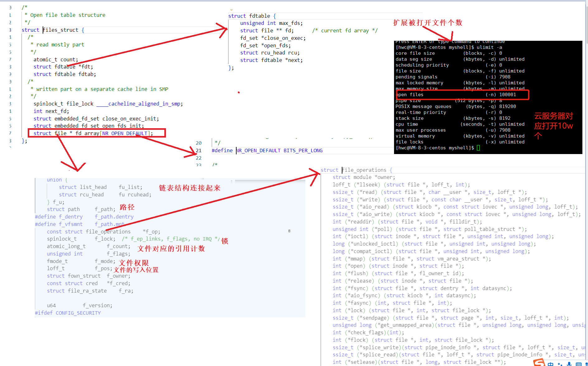588x366 pixels.
Task: Click the 'ulimit -a' command in the terminal
Action: point(489,47)
